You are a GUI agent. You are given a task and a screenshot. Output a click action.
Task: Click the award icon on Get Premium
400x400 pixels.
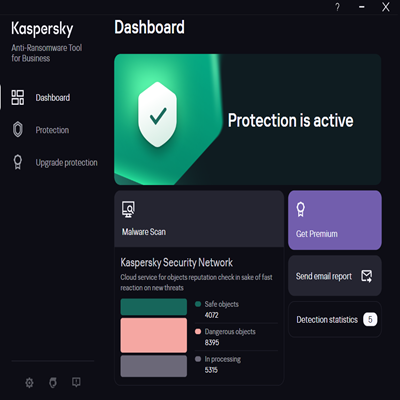click(300, 210)
